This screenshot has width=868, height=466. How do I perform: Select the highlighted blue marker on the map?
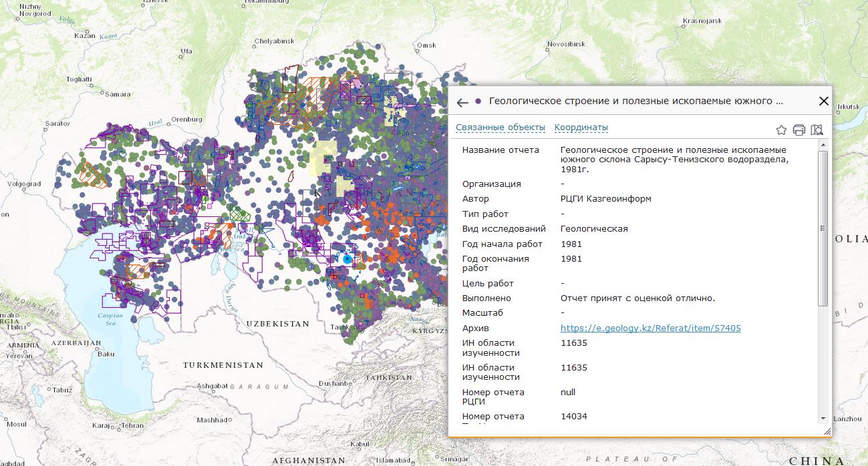347,259
